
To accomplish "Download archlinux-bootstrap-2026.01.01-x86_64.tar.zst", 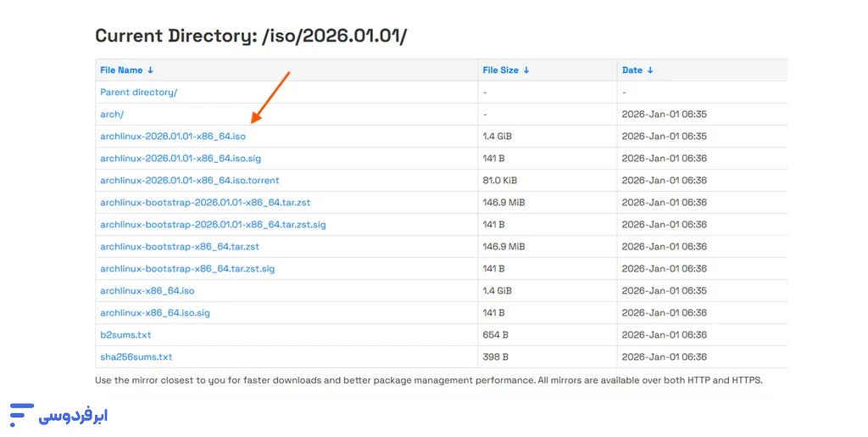I will tap(205, 203).
